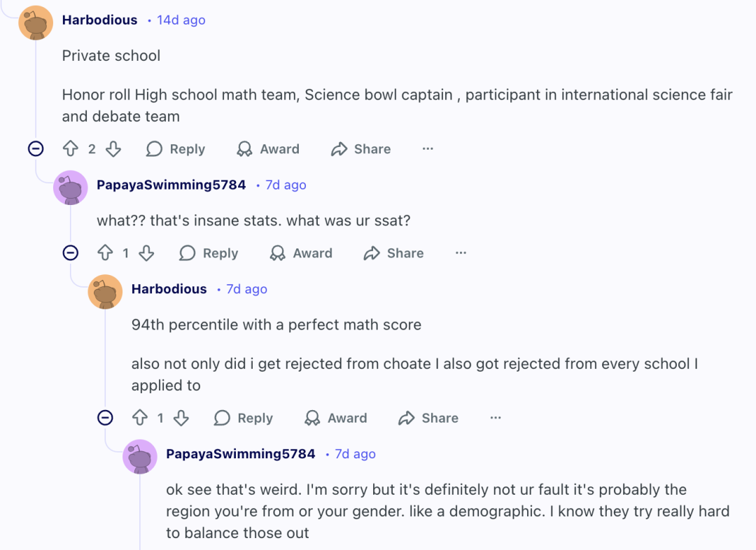Downvote the "insane stats" comment
The width and height of the screenshot is (756, 550).
point(146,253)
